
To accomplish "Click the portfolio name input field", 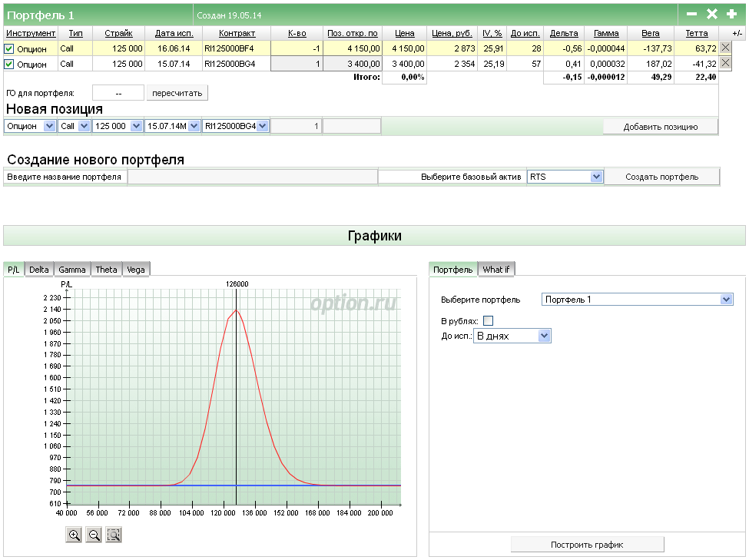I will (252, 177).
